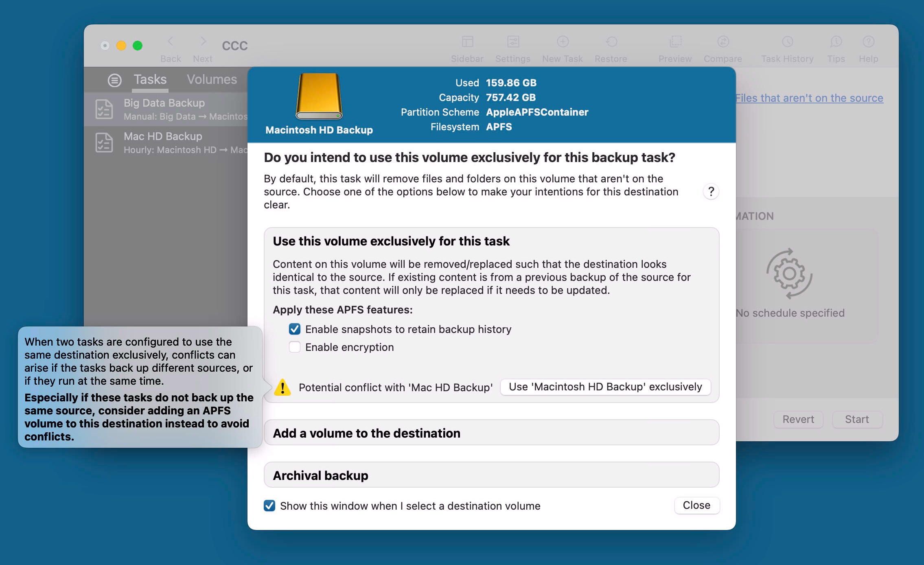Click the yellow conflict warning icon
The width and height of the screenshot is (924, 565).
[x=282, y=387]
